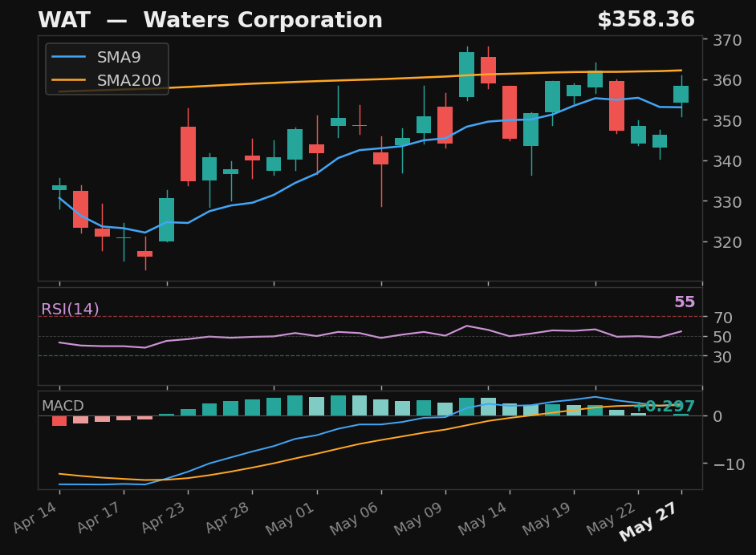
Task: Click the 330 price axis label
Action: point(728,202)
